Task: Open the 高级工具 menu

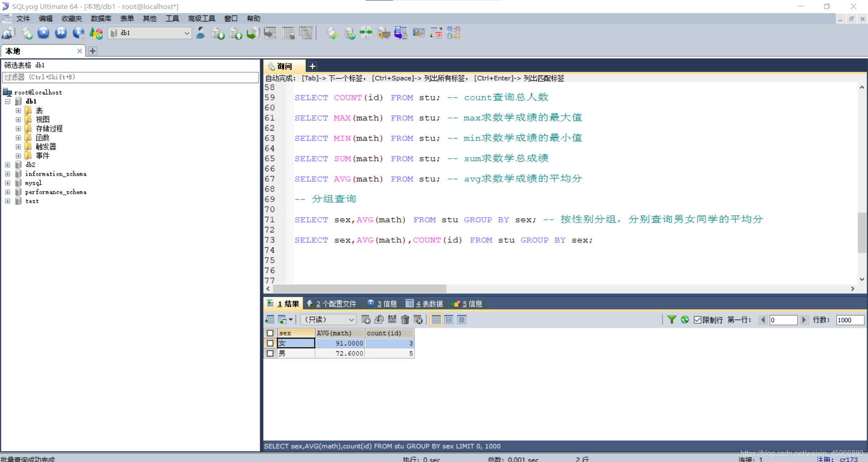Action: [202, 19]
